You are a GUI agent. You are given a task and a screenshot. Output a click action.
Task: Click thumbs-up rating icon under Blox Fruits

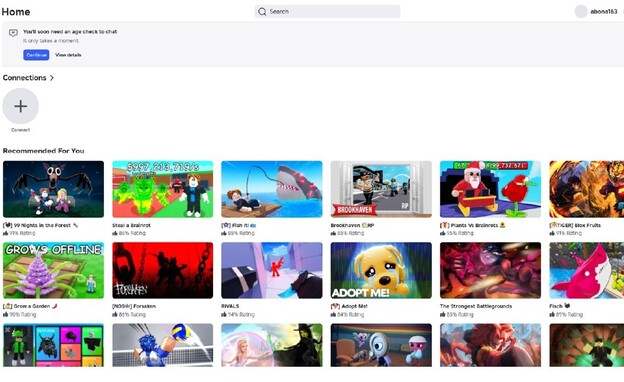pos(552,233)
